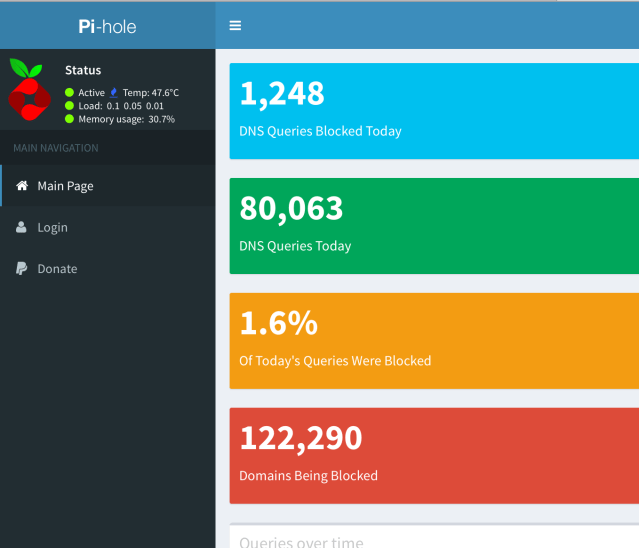Viewport: 639px width, 548px height.
Task: Click the Pi-hole raspberry logo
Action: pos(30,90)
